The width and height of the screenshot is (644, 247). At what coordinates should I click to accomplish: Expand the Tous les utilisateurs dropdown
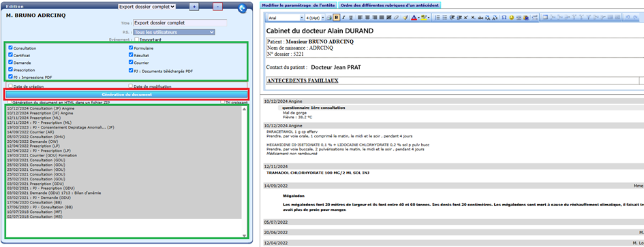[x=174, y=31]
